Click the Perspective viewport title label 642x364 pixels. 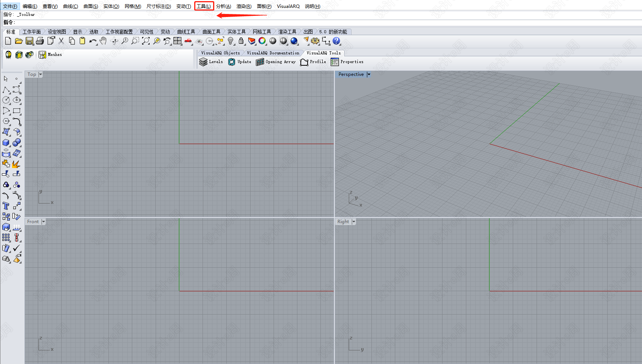pos(351,74)
